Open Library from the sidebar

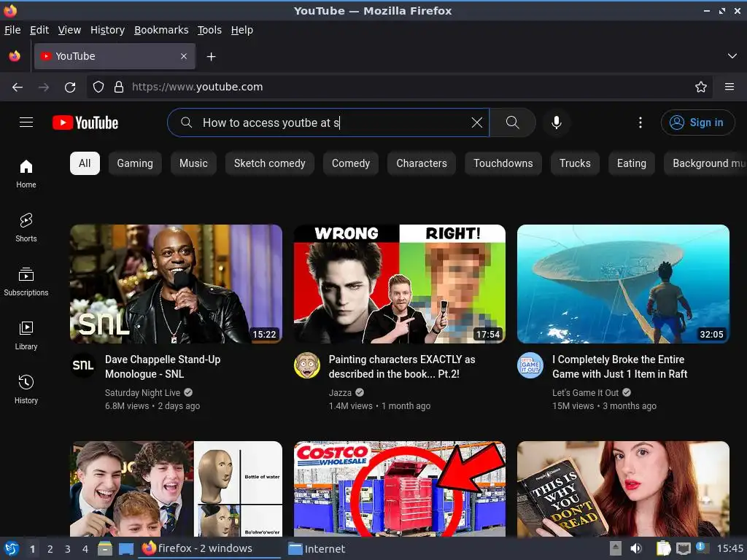coord(26,335)
